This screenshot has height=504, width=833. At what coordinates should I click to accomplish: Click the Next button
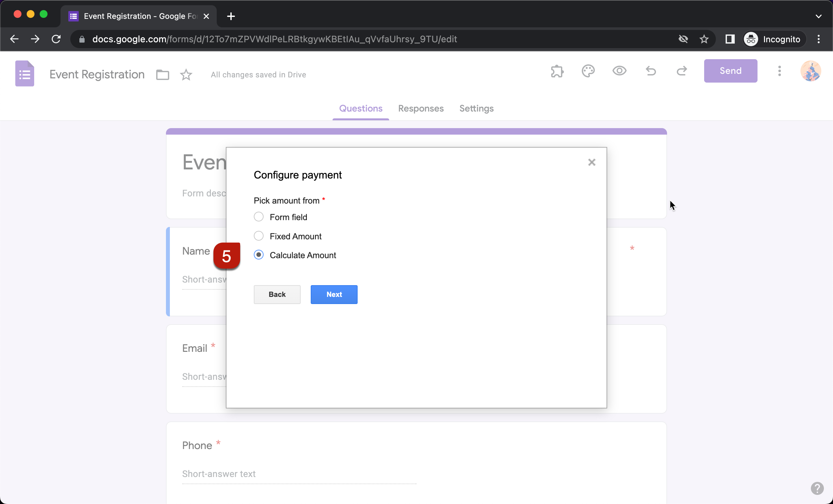click(x=334, y=294)
